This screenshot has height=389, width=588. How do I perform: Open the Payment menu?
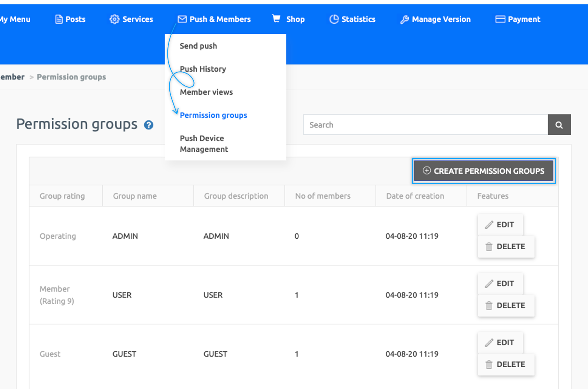(518, 19)
